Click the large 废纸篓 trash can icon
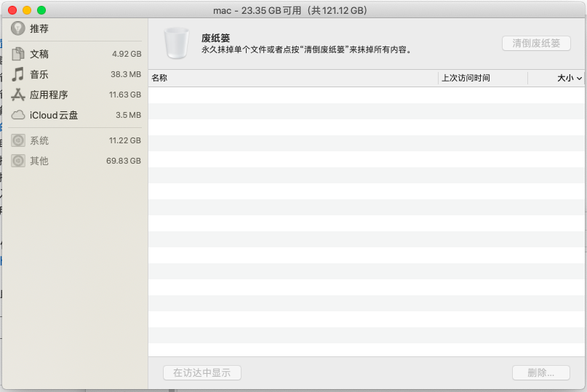Viewport: 587px width, 392px height. [x=175, y=43]
